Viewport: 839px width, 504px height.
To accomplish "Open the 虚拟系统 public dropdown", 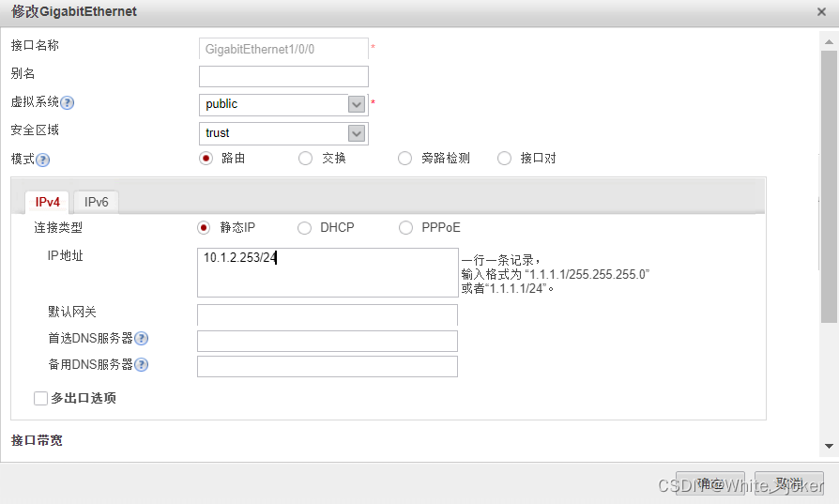I will (x=357, y=104).
